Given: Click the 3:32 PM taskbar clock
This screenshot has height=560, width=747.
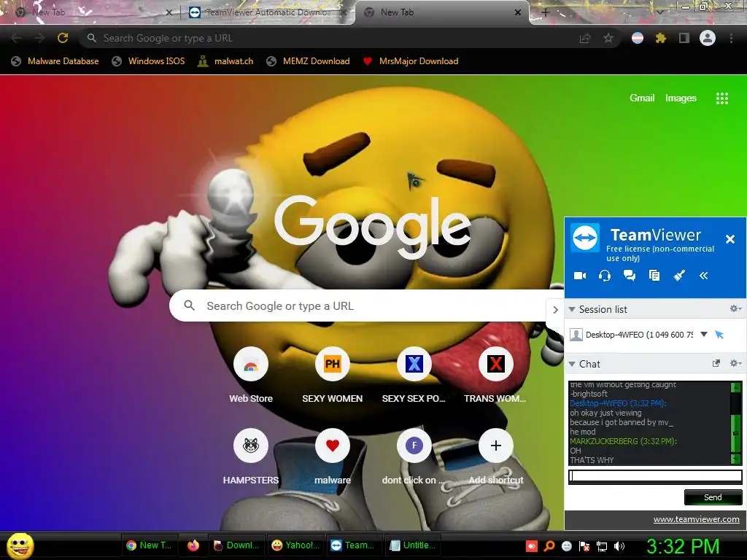Looking at the screenshot, I should pyautogui.click(x=683, y=546).
